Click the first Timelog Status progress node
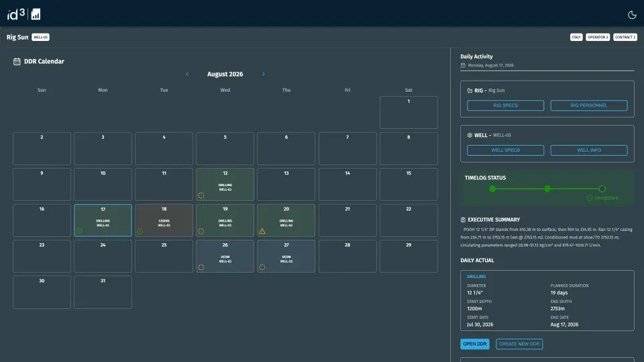The height and width of the screenshot is (362, 644). (492, 189)
